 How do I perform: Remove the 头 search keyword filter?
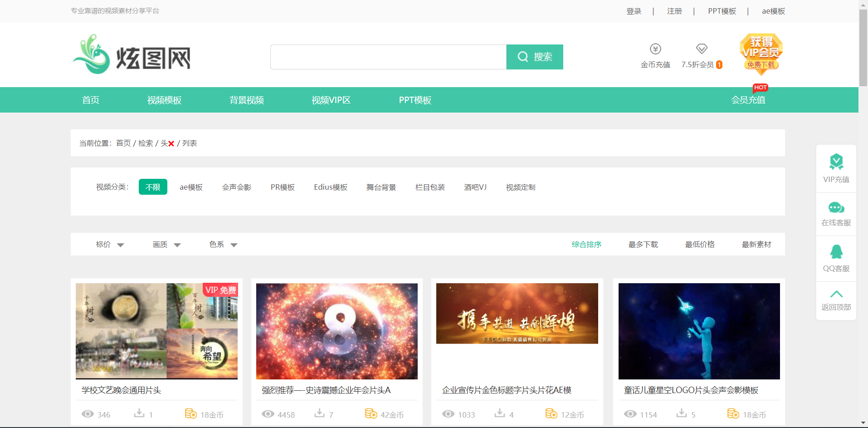pyautogui.click(x=171, y=143)
